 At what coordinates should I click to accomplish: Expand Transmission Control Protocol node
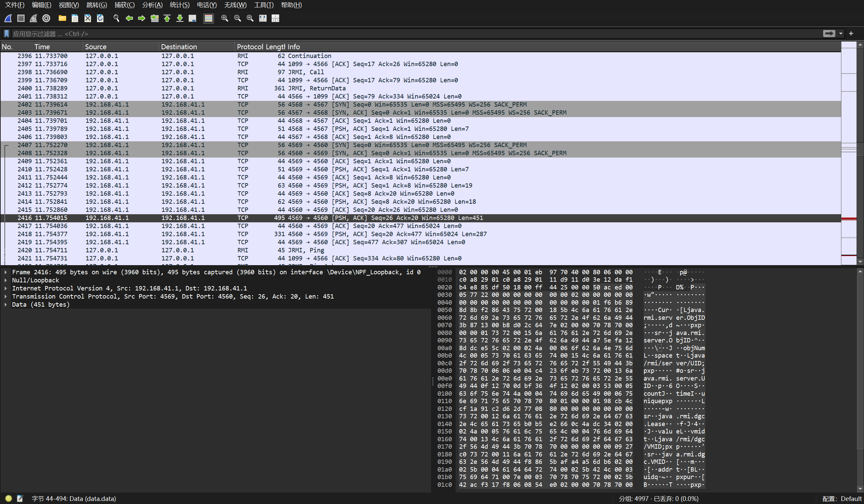pyautogui.click(x=6, y=297)
